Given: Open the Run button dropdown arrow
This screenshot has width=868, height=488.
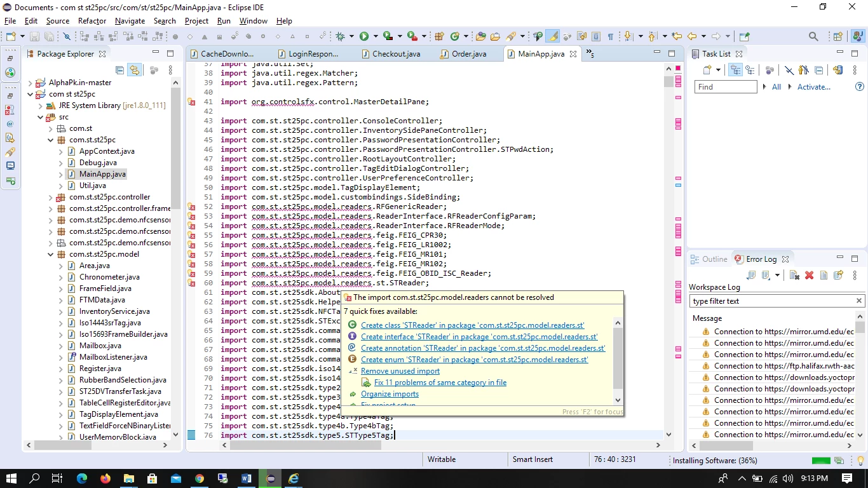Looking at the screenshot, I should coord(376,36).
